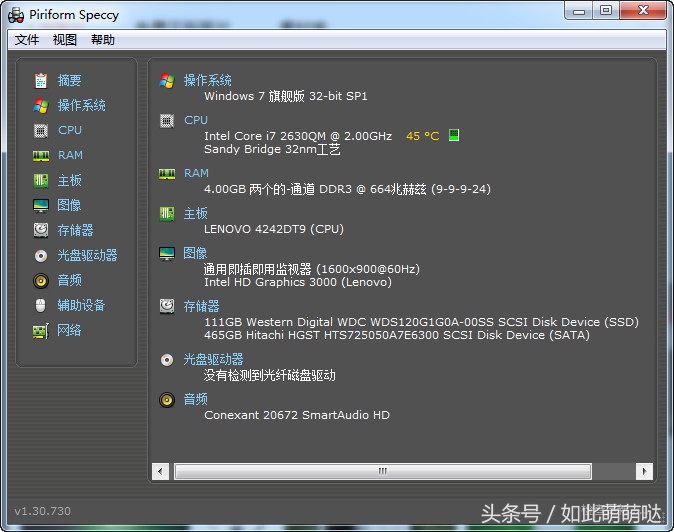Select 摘要 in the sidebar
Viewport: 674px width, 532px height.
coord(70,80)
